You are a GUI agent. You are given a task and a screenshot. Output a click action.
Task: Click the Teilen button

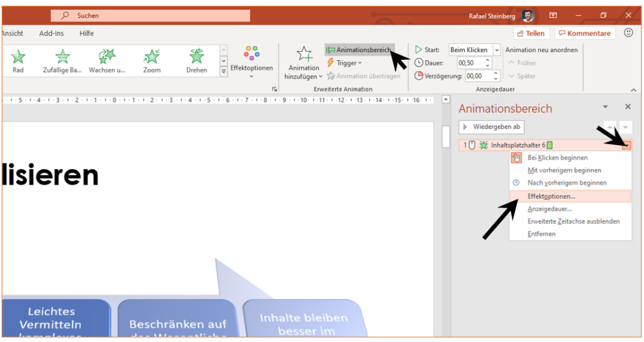[531, 33]
